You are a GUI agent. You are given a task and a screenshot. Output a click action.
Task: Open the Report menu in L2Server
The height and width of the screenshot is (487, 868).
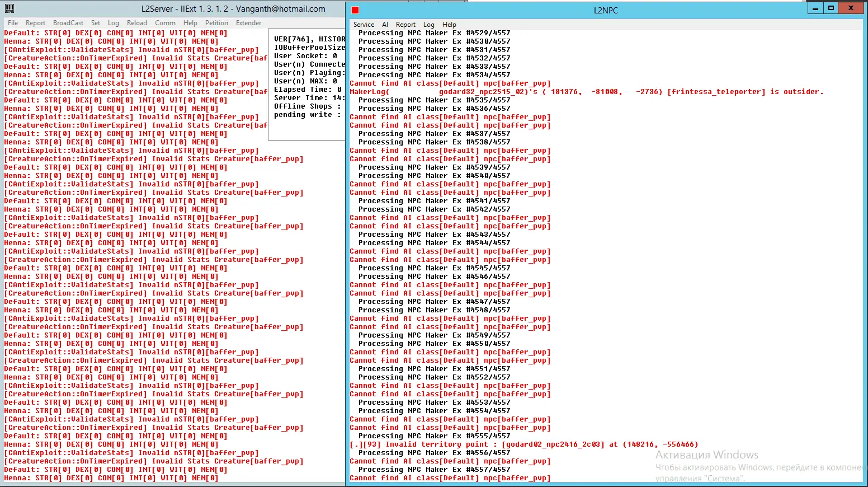tap(35, 23)
